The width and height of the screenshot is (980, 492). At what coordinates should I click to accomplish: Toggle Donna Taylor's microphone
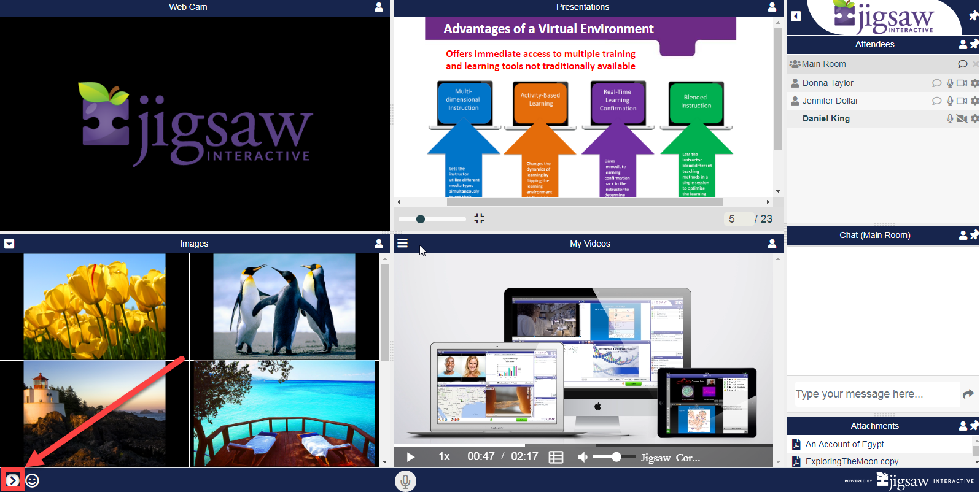(x=949, y=83)
